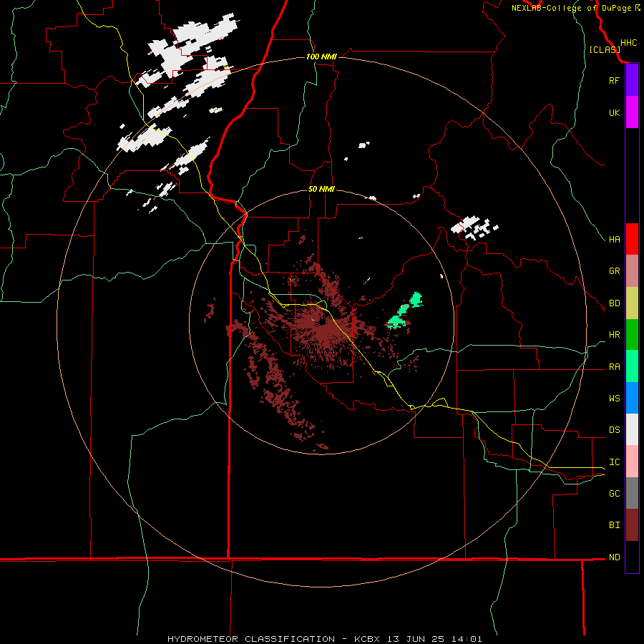Click the BD legend label
The height and width of the screenshot is (644, 644).
coord(614,303)
